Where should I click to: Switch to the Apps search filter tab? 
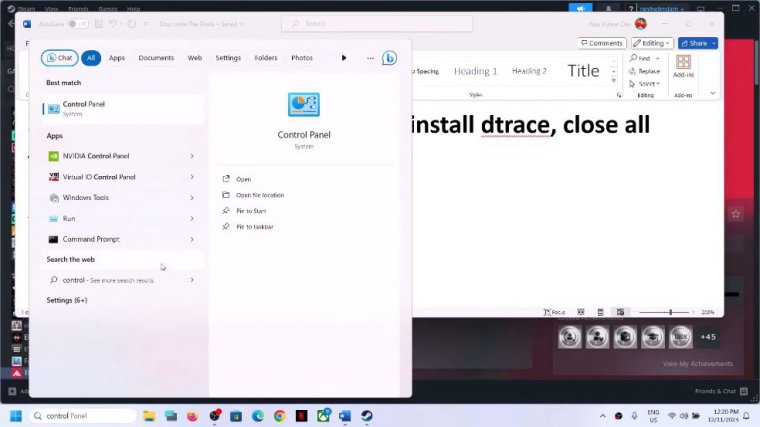click(x=117, y=58)
